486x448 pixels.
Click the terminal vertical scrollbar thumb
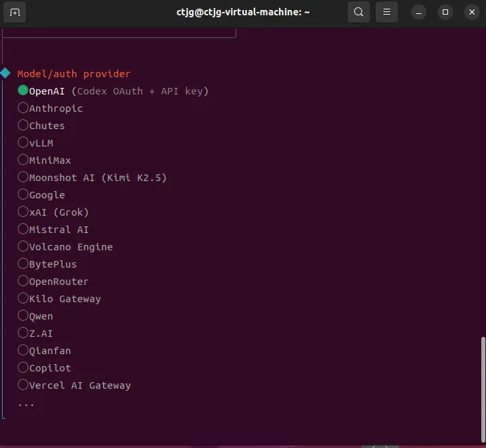click(483, 390)
